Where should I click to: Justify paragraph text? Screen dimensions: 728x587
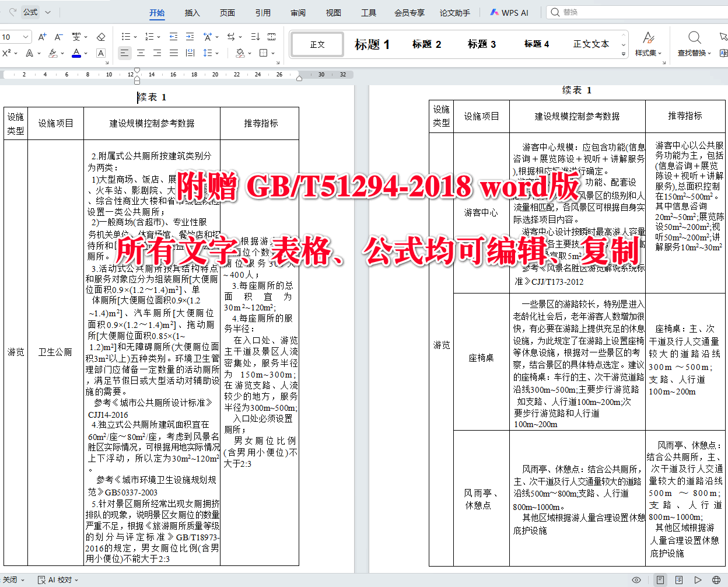[x=173, y=53]
